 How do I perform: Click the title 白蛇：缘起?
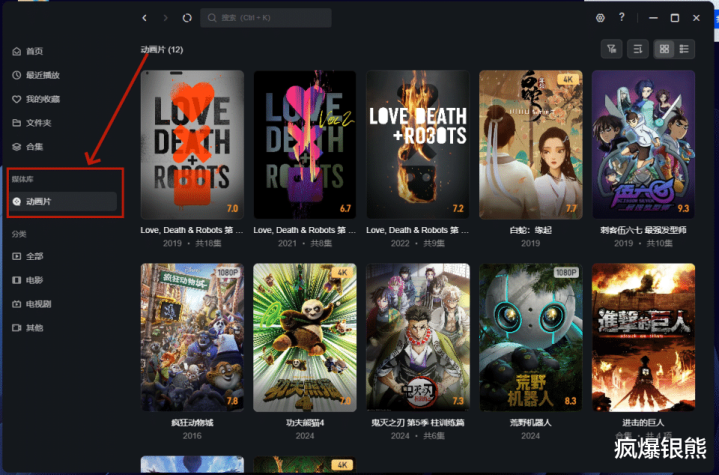click(x=531, y=230)
